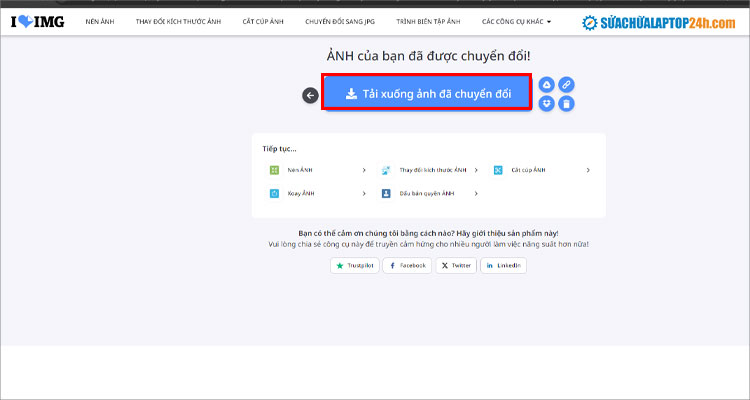
Task: Click the copy share link icon
Action: click(x=566, y=85)
